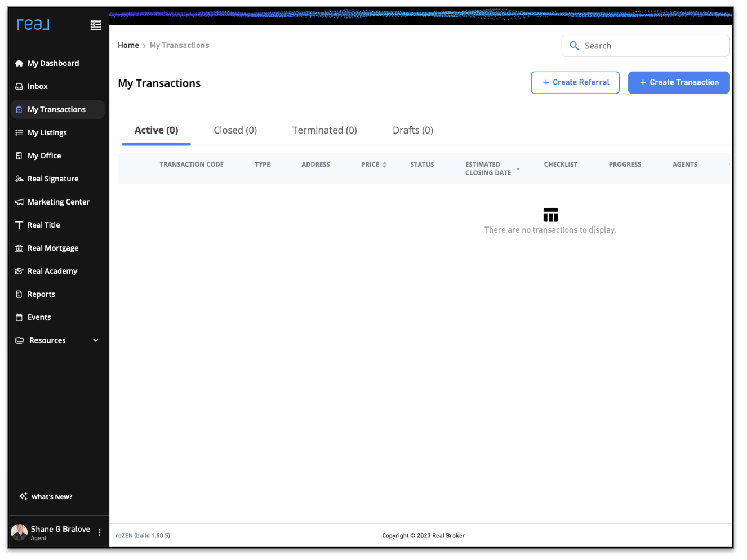This screenshot has width=747, height=560.
Task: Click the Inbox tray icon
Action: click(19, 87)
